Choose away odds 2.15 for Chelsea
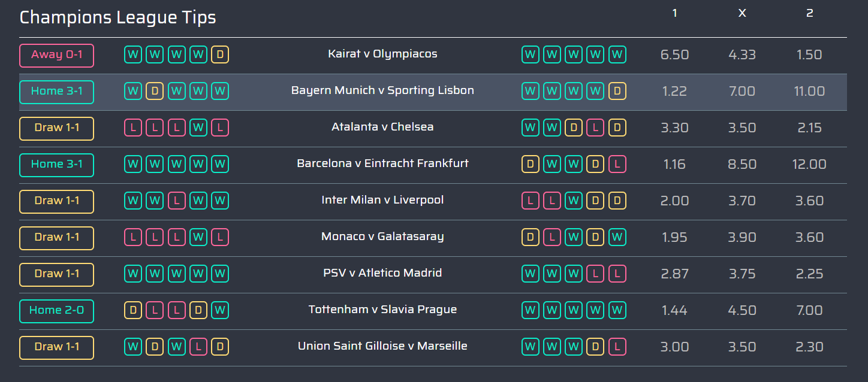The width and height of the screenshot is (868, 382). [809, 128]
